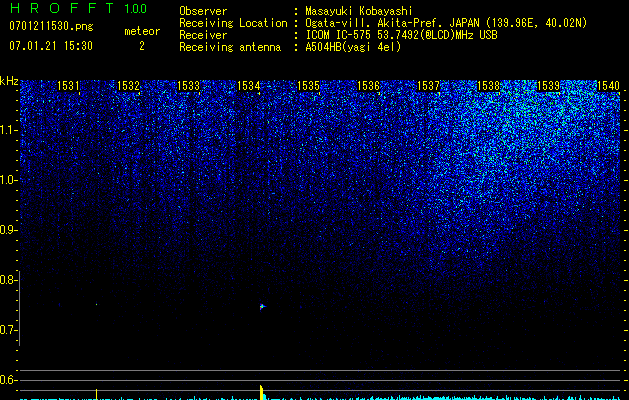Click the 1.0 kHz axis label
629x400 pixels.
(x=8, y=180)
